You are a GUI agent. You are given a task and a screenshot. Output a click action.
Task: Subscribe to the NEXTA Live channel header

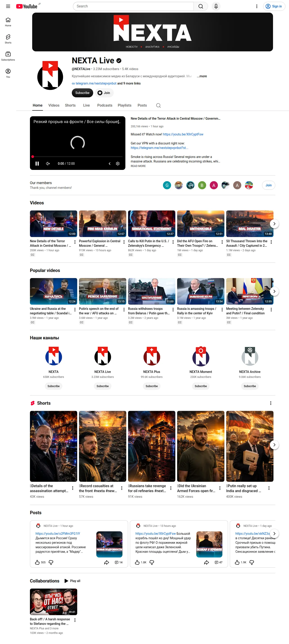[82, 93]
